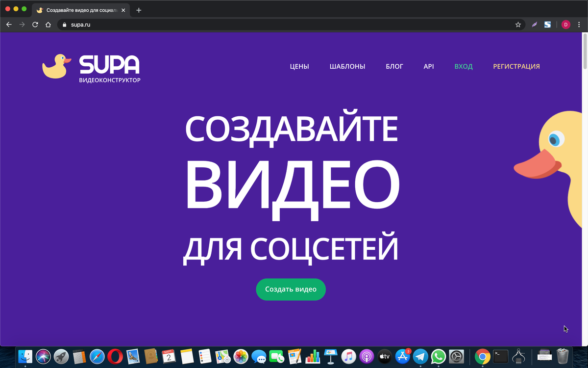Click the Chrome icon in the dock

(x=483, y=356)
